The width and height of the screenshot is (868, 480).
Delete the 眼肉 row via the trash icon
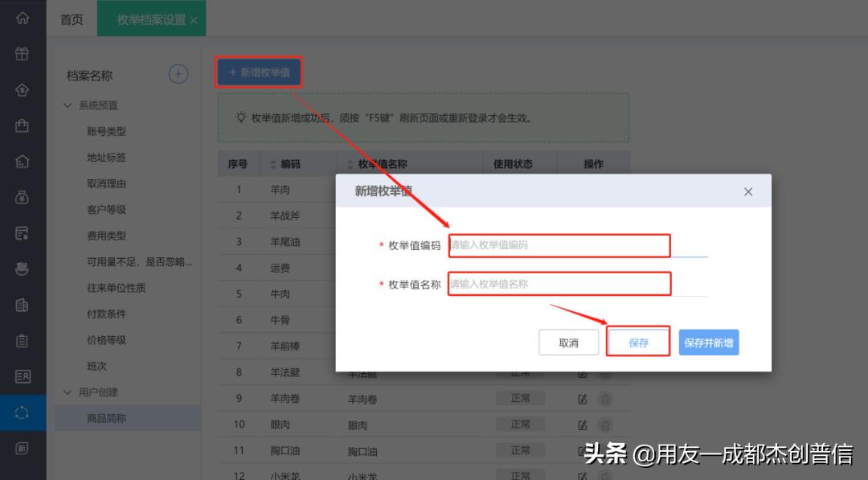[604, 424]
